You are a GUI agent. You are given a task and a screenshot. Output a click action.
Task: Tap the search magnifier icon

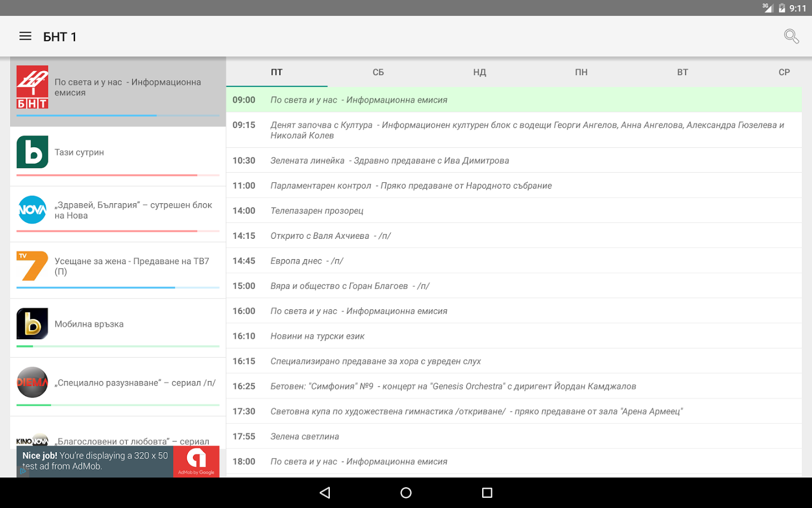click(791, 37)
